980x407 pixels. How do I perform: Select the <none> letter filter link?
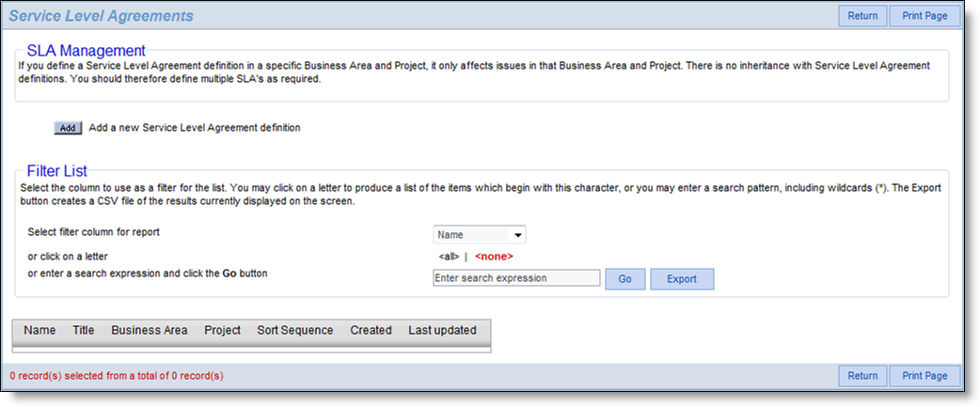(494, 257)
